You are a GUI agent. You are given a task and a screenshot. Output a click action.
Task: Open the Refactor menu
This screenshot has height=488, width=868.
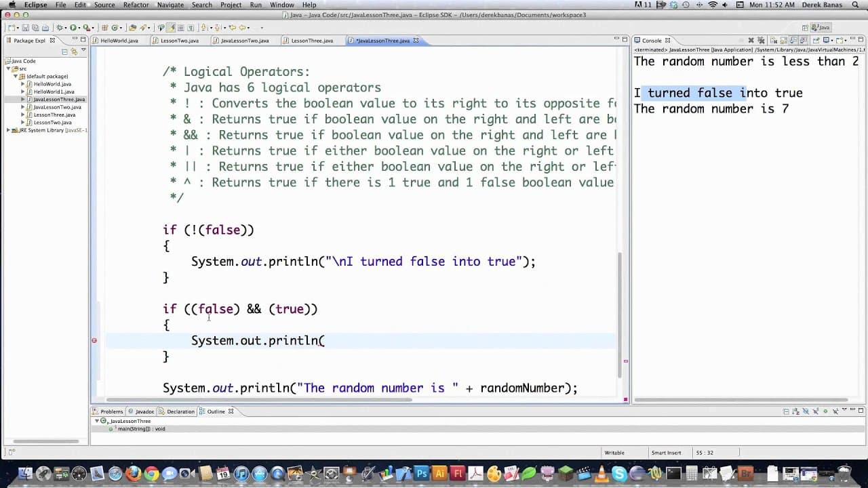pos(136,5)
